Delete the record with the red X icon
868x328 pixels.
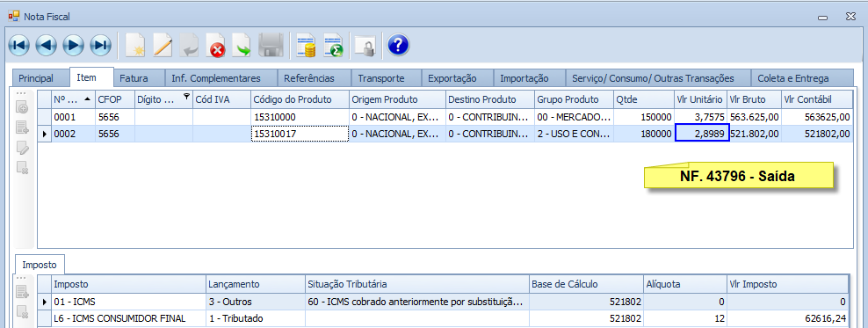(215, 46)
